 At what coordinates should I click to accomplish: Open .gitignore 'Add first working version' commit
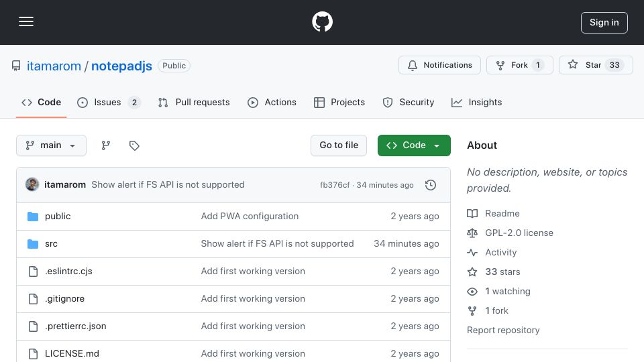(x=253, y=299)
